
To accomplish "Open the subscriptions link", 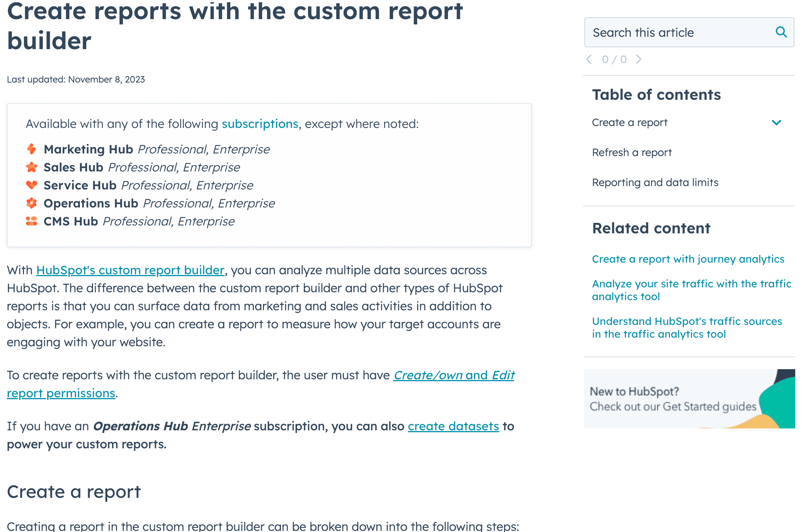I will pyautogui.click(x=260, y=124).
